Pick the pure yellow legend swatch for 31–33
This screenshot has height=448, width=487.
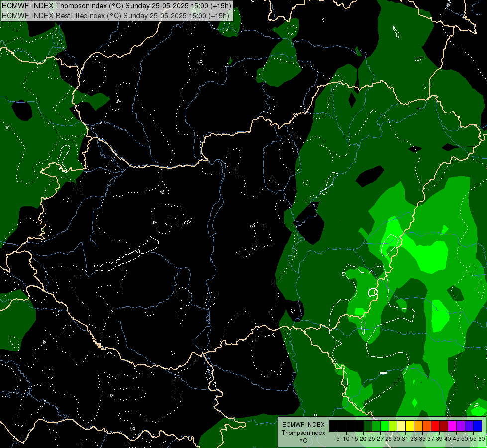click(x=410, y=426)
